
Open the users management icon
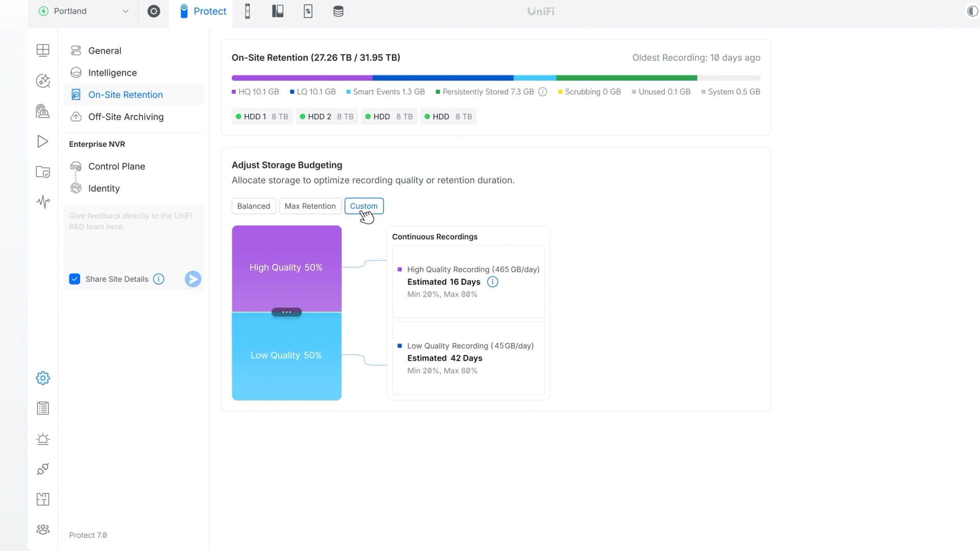point(43,530)
